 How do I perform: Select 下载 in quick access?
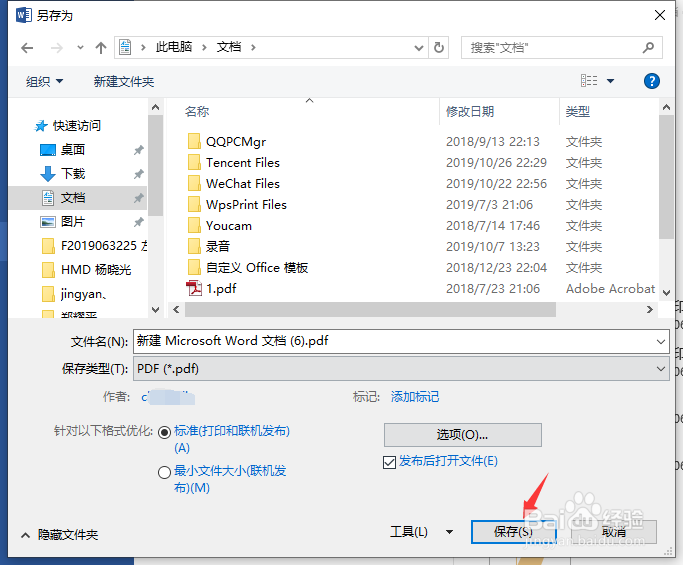point(72,174)
